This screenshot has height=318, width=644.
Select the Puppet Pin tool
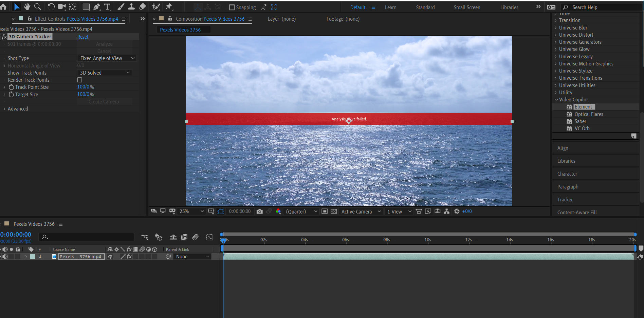(x=169, y=6)
